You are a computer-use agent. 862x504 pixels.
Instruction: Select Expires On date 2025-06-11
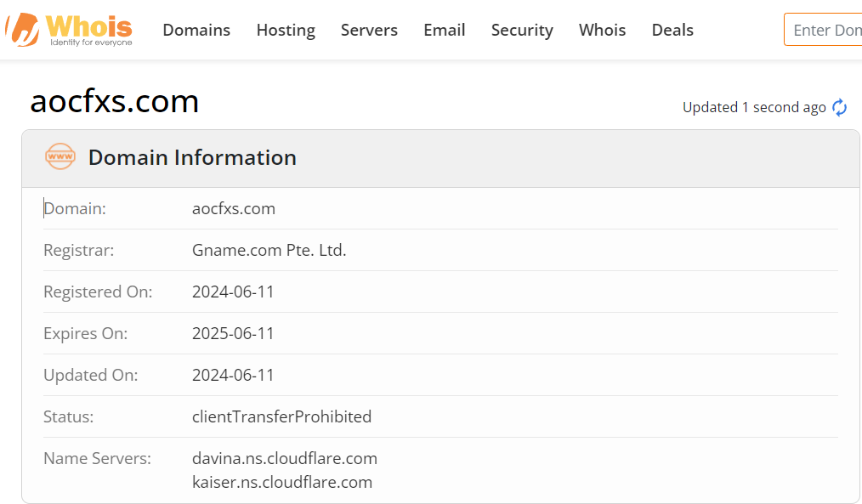pyautogui.click(x=233, y=334)
